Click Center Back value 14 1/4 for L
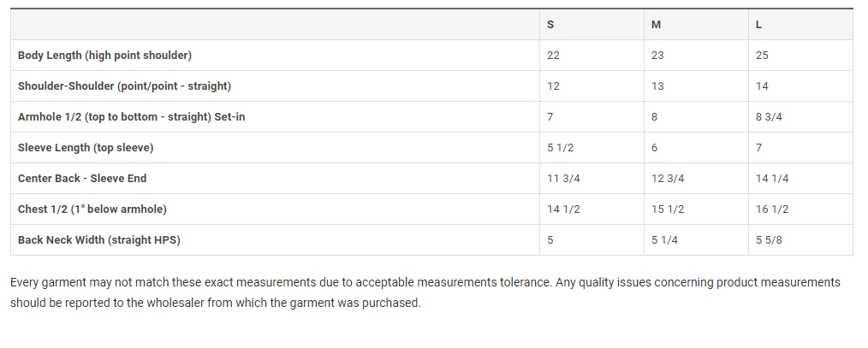Viewport: 868px width, 348px height. pyautogui.click(x=772, y=178)
